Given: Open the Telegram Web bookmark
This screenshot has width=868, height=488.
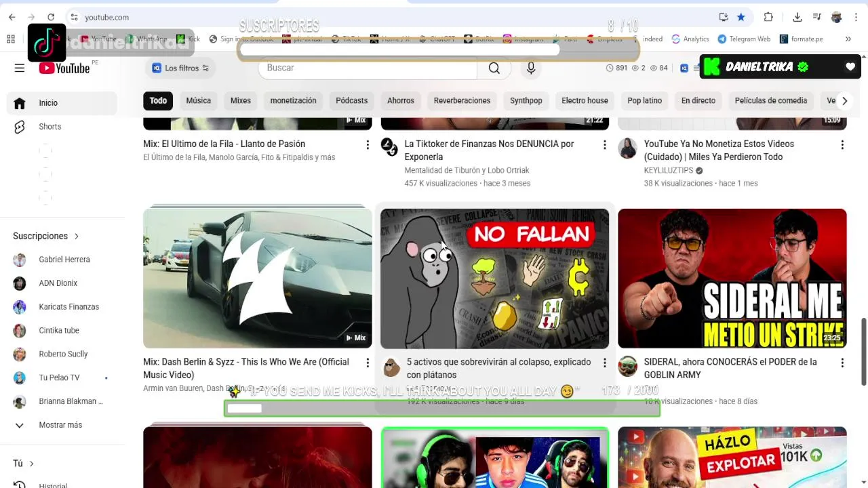Looking at the screenshot, I should click(744, 39).
